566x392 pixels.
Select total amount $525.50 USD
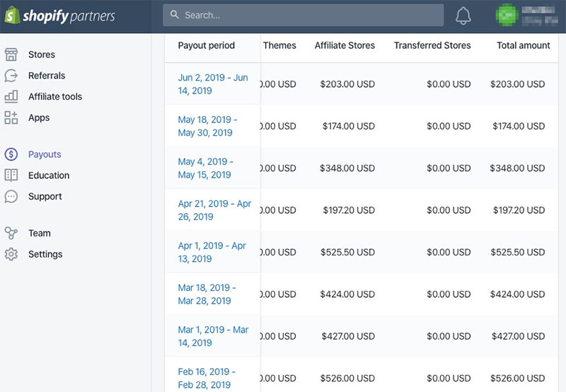click(518, 252)
